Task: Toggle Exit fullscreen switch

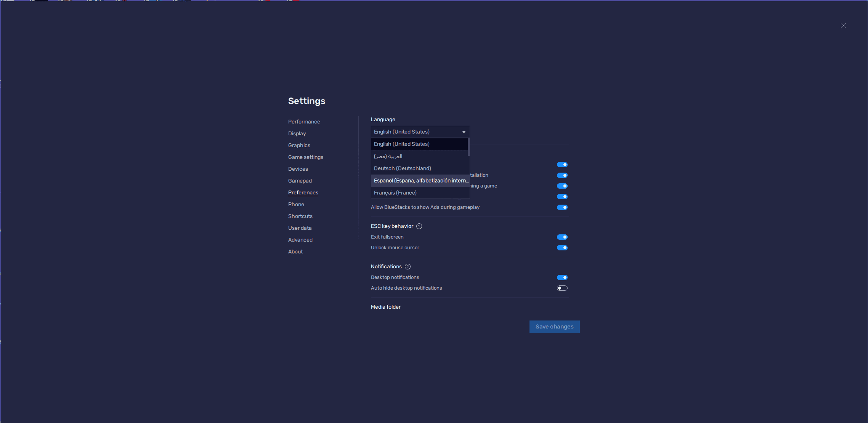Action: tap(562, 237)
